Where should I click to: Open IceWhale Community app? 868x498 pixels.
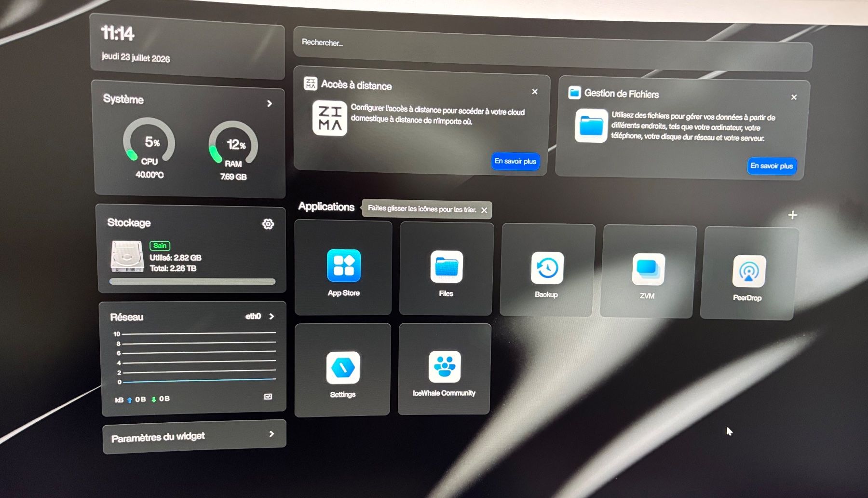[x=444, y=369]
